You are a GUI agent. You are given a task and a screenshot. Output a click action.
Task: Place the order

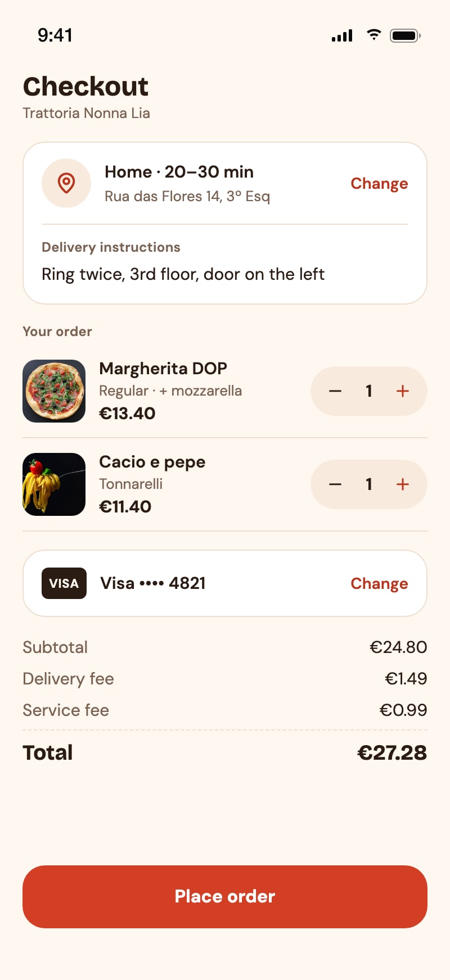click(225, 897)
